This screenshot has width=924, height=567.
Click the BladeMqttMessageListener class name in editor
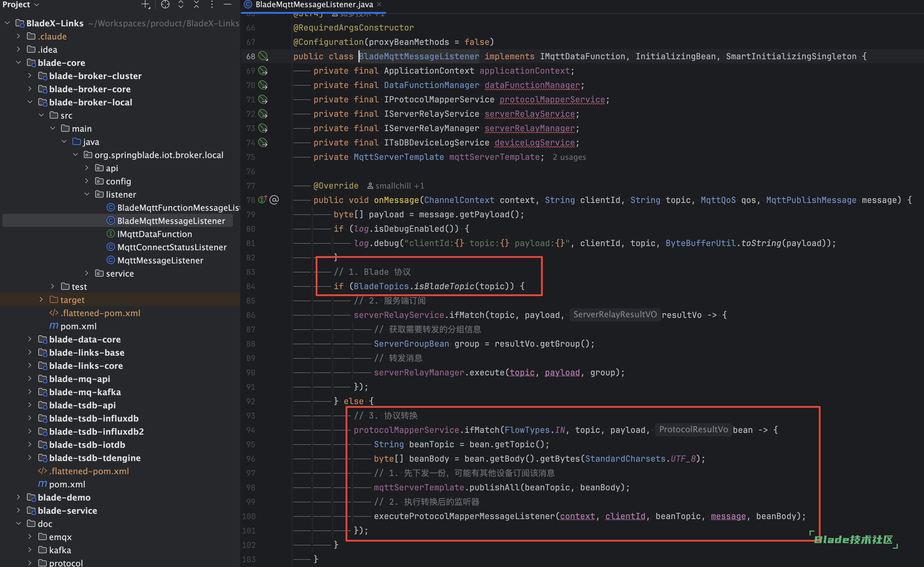(419, 56)
